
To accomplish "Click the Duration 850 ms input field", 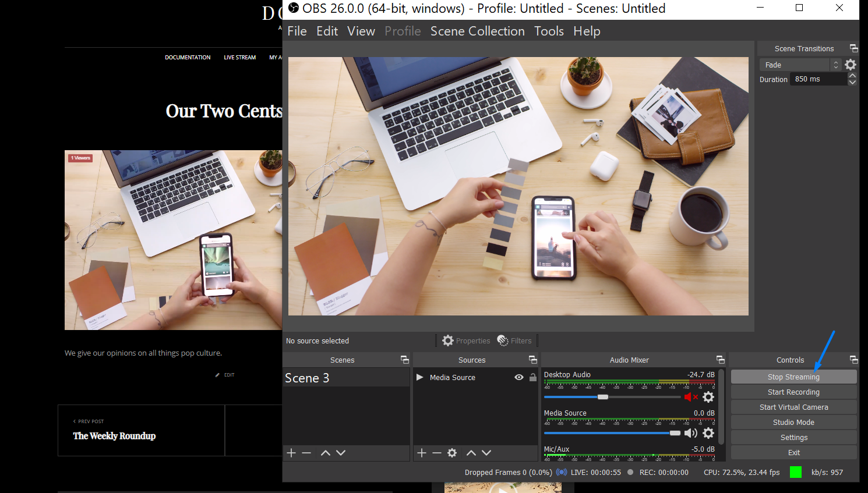I will pos(818,79).
